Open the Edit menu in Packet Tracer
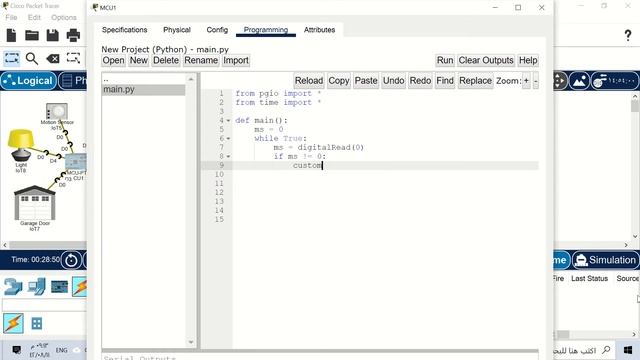 pyautogui.click(x=34, y=18)
